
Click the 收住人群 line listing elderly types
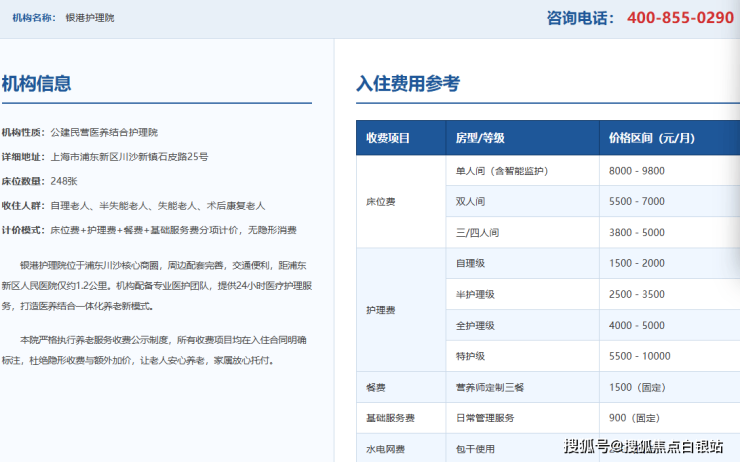tap(133, 206)
